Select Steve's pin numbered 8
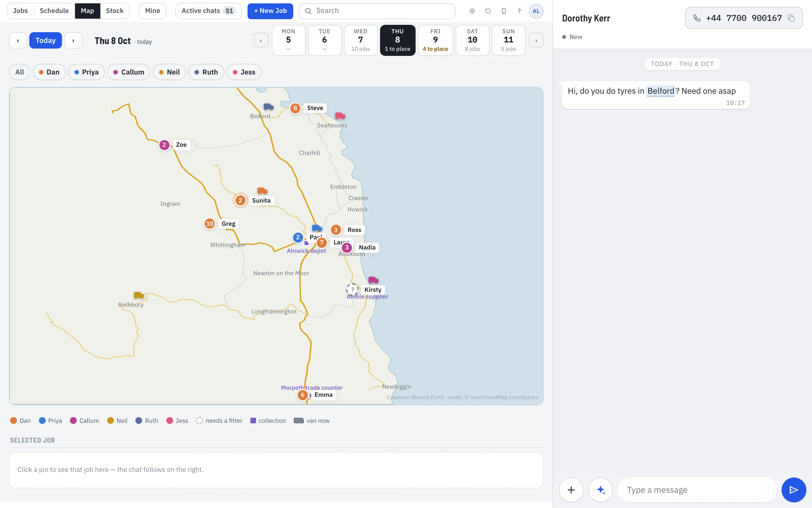The image size is (812, 508). click(295, 108)
